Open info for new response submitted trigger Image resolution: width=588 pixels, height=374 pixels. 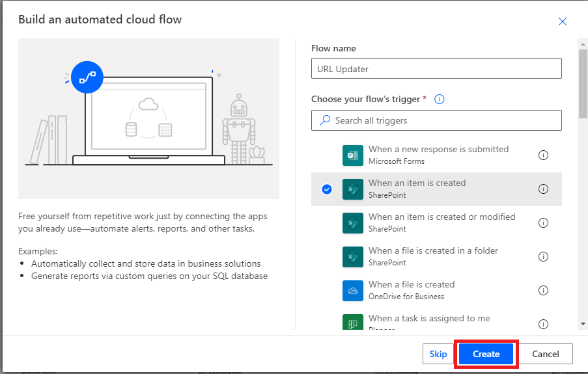coord(543,155)
